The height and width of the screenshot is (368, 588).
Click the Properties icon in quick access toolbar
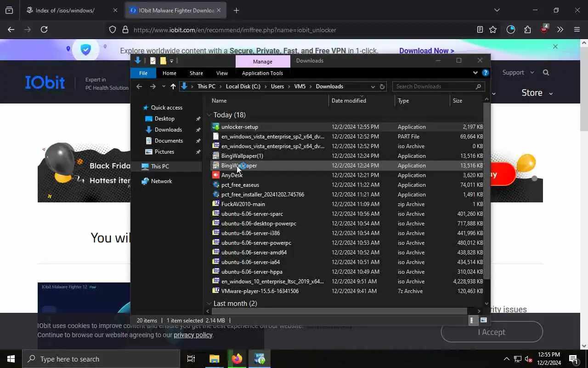pyautogui.click(x=153, y=61)
